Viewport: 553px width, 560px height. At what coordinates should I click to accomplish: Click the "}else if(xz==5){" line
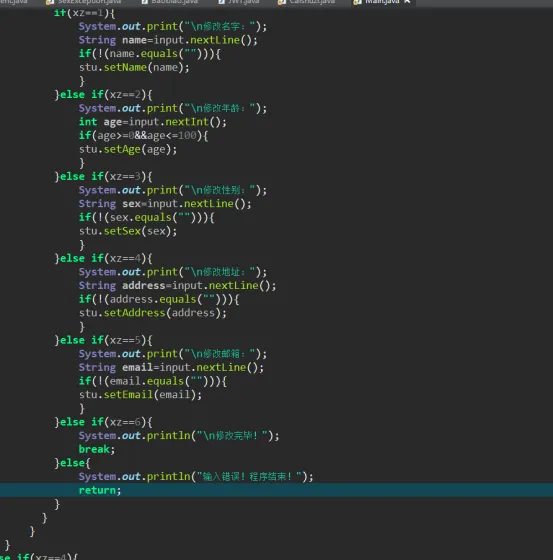[x=103, y=340]
